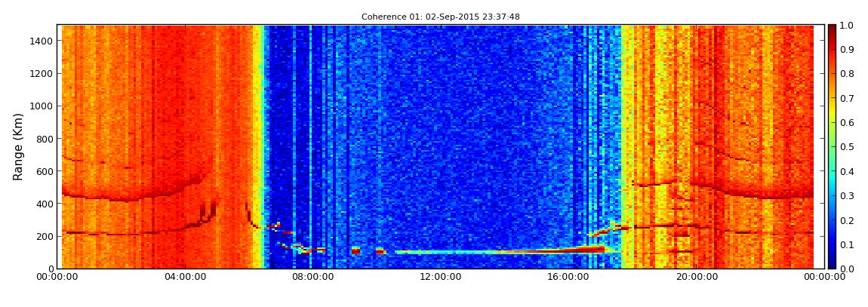868x307 pixels.
Task: Click the 1400 range tick label
Action: [x=42, y=41]
